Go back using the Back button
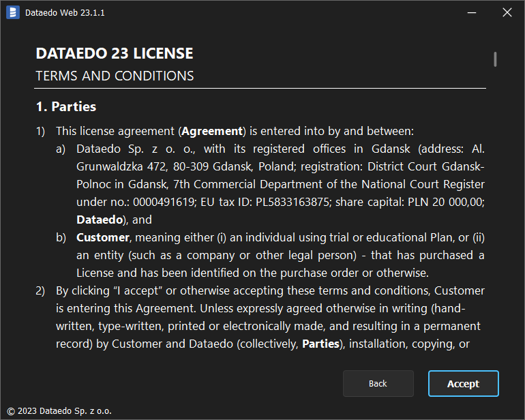 click(378, 383)
